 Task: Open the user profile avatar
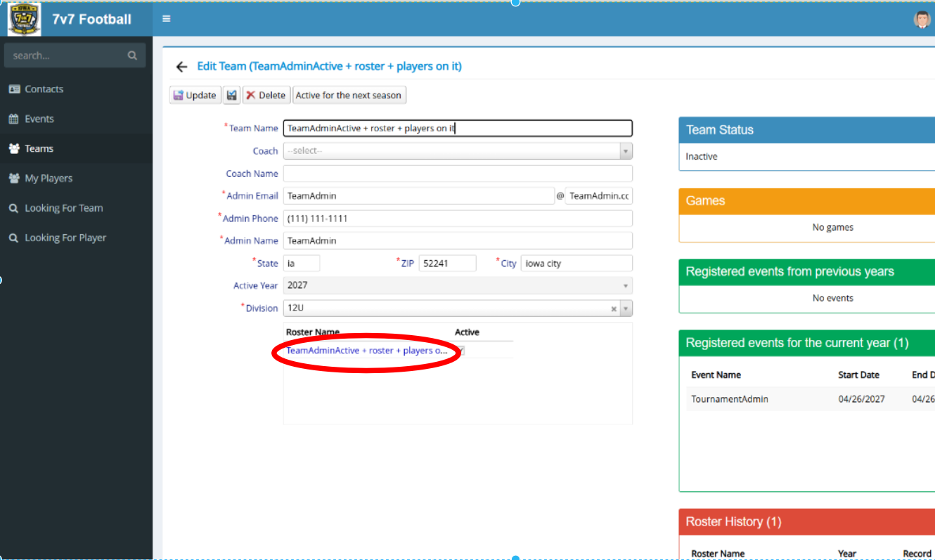point(922,20)
